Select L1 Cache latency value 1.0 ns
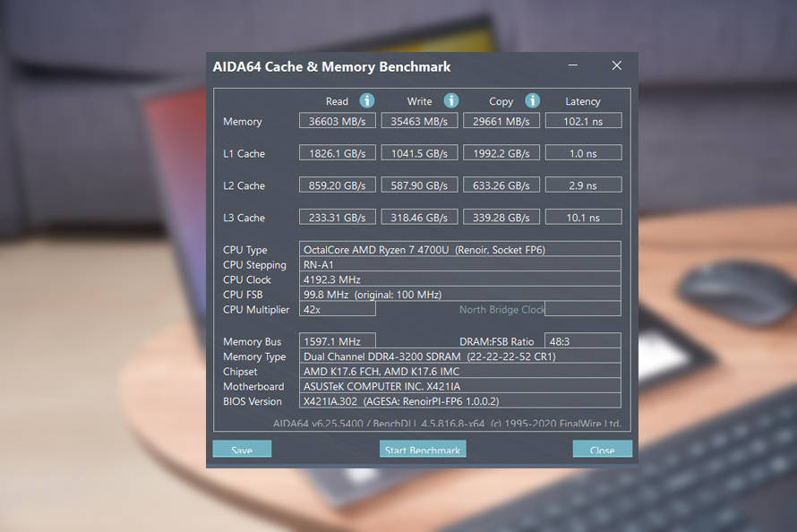Image resolution: width=797 pixels, height=532 pixels. pyautogui.click(x=583, y=153)
